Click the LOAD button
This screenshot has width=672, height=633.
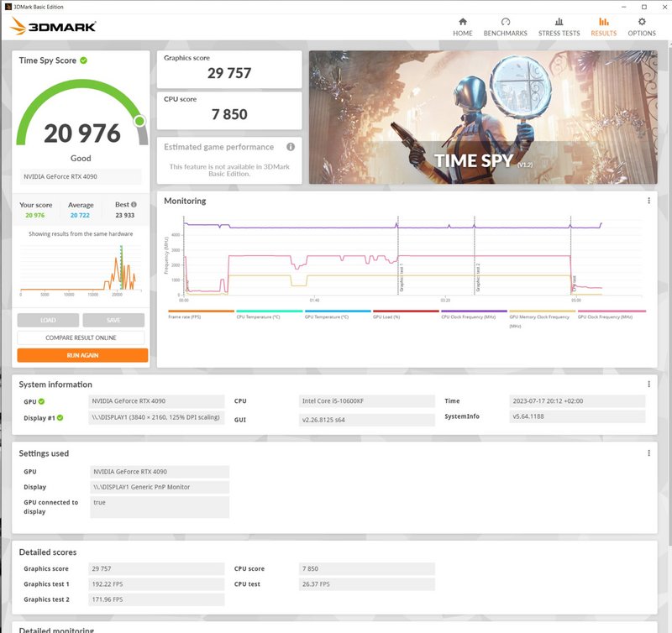(x=48, y=320)
